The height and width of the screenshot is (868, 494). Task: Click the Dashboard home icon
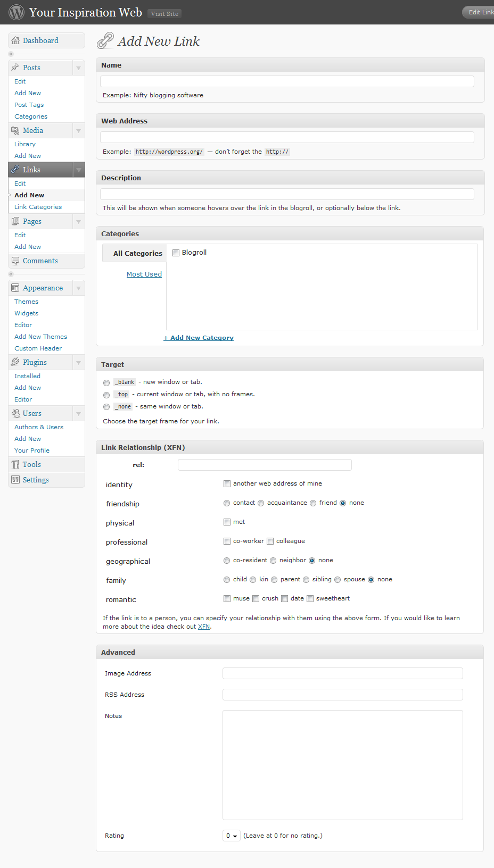click(x=15, y=40)
